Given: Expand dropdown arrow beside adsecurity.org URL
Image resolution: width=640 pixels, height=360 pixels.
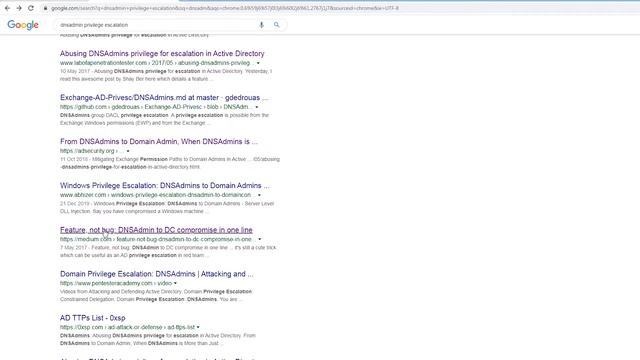Looking at the screenshot, I should [x=128, y=151].
